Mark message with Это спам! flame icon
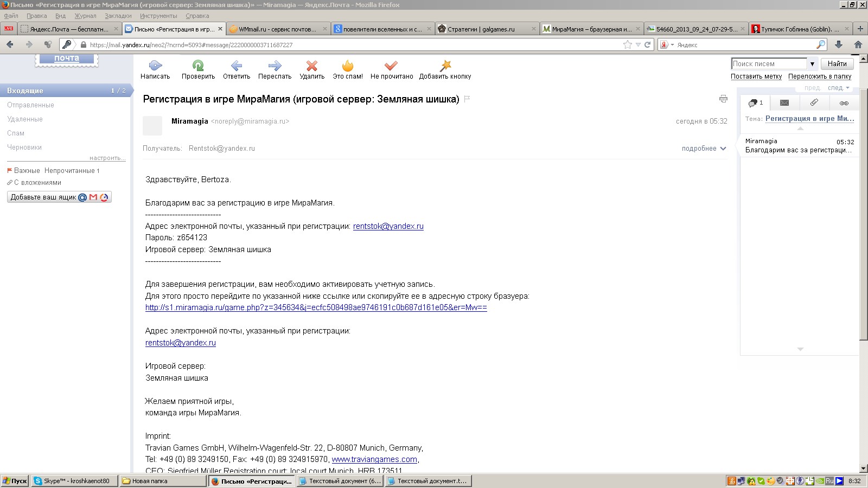Screen dimensions: 868x488 [x=348, y=66]
